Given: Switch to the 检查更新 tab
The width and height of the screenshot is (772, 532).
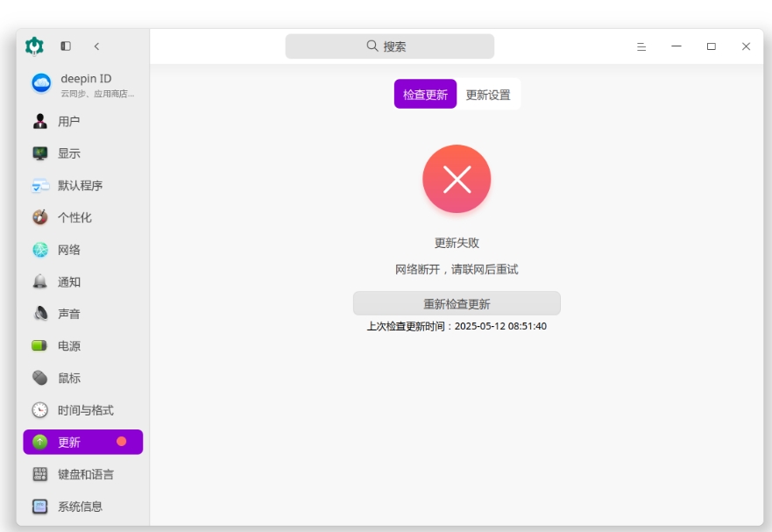Looking at the screenshot, I should [425, 94].
